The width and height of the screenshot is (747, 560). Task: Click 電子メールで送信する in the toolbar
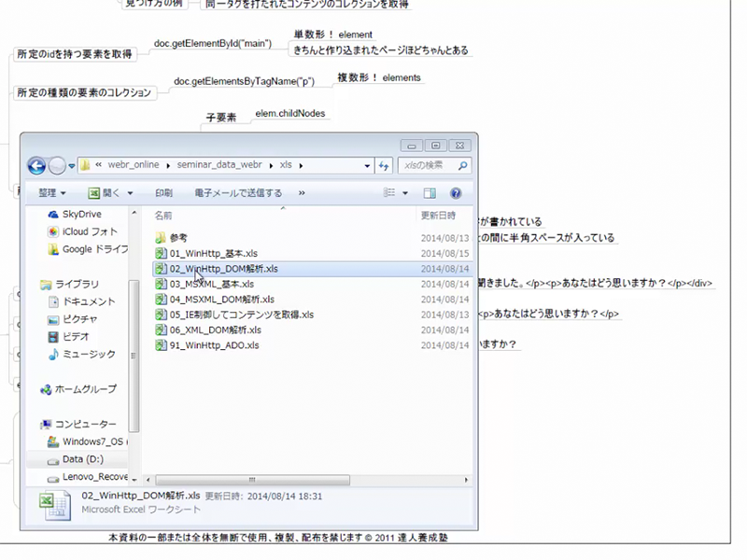coord(238,193)
